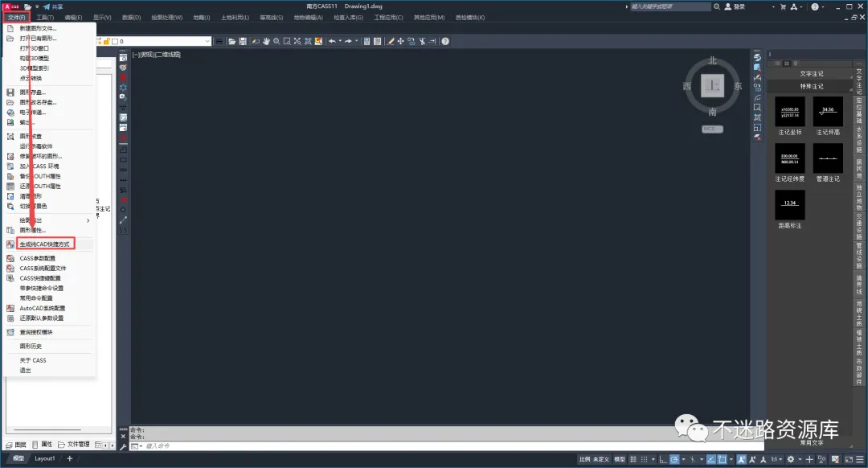Image resolution: width=868 pixels, height=468 pixels.
Task: Toggle annotation visibility icon in status bar
Action: [741, 459]
